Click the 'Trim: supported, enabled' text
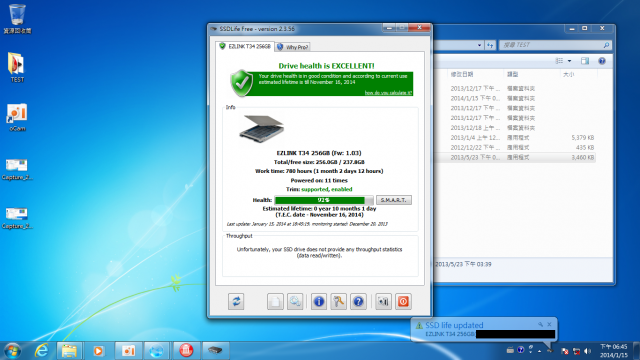This screenshot has height=360, width=640. (319, 189)
